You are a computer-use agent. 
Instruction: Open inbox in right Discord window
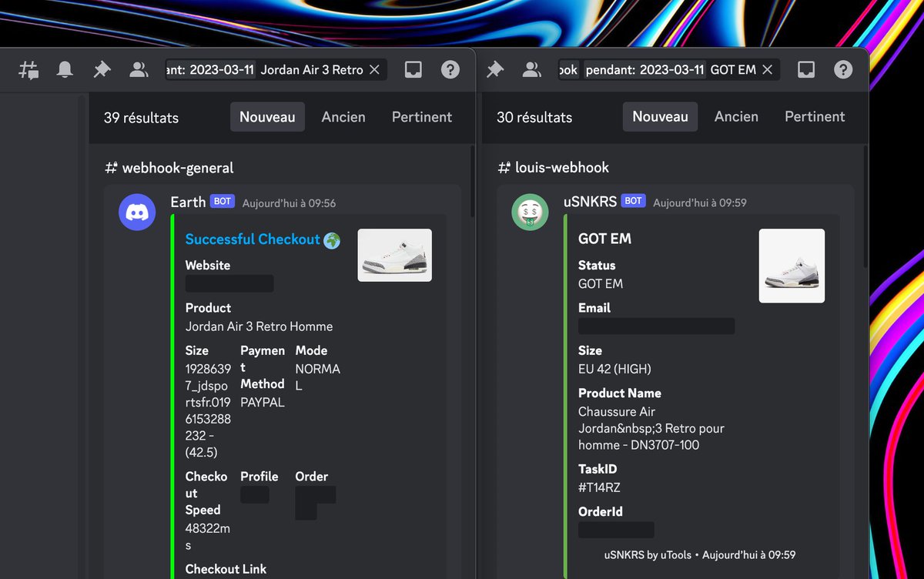point(806,70)
